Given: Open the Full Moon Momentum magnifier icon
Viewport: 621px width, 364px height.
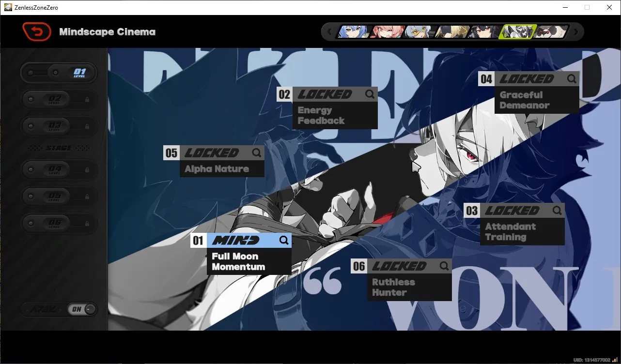Looking at the screenshot, I should pos(284,241).
